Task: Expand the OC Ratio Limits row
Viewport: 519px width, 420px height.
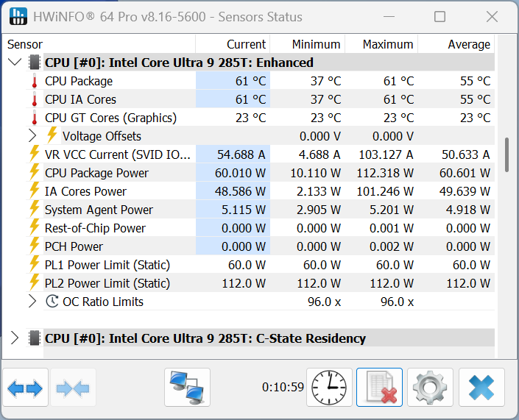Action: tap(32, 302)
